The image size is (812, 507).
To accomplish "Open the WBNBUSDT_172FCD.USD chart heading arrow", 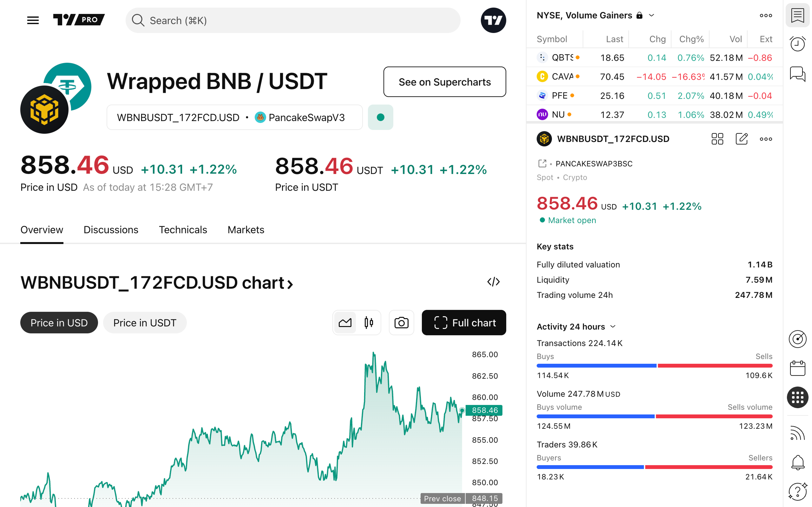I will click(x=291, y=284).
